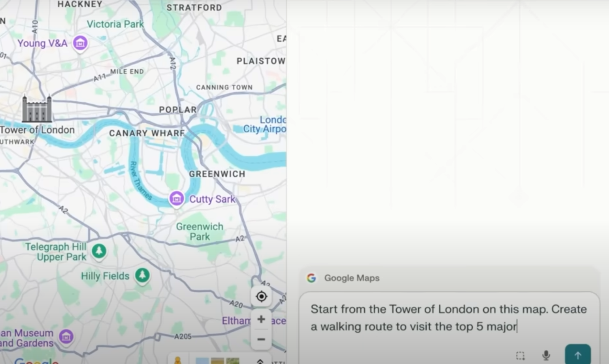Click the Google Maps source label
Image resolution: width=609 pixels, height=364 pixels.
pos(352,278)
